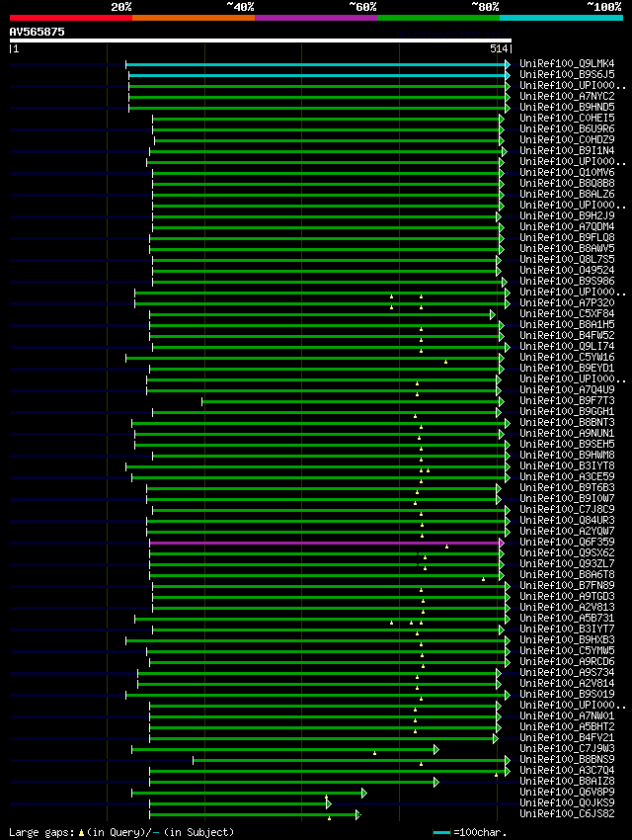Click the UniRef100_B9SEH5 label
The width and height of the screenshot is (632, 840).
567,444
